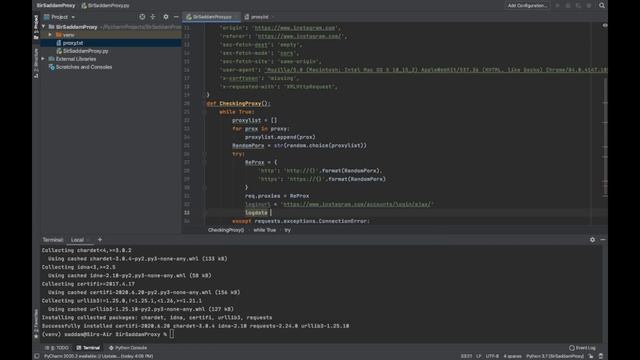Select proxy.txt in project tree
This screenshot has height=360, width=640.
pos(73,43)
